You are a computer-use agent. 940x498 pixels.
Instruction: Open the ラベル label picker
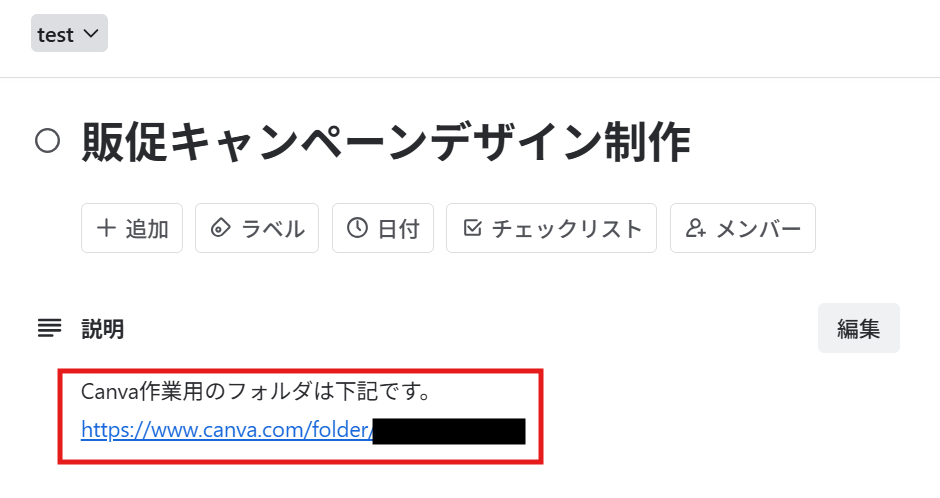pos(257,228)
